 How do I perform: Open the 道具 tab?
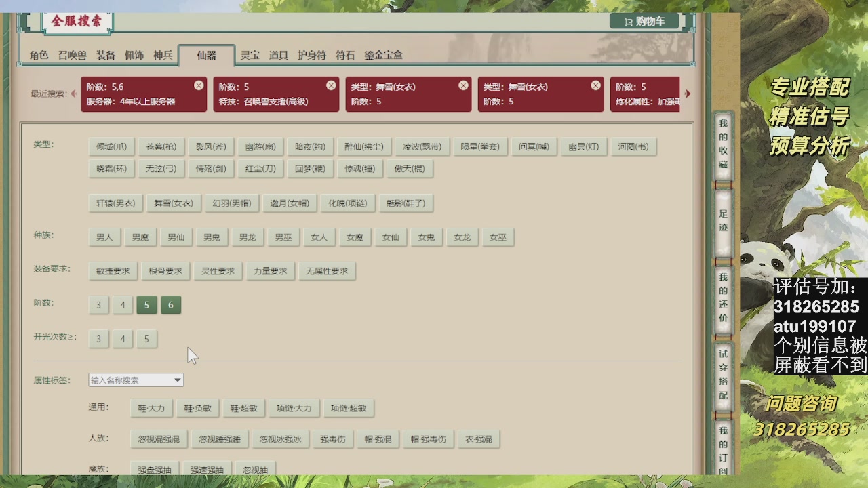(x=278, y=55)
